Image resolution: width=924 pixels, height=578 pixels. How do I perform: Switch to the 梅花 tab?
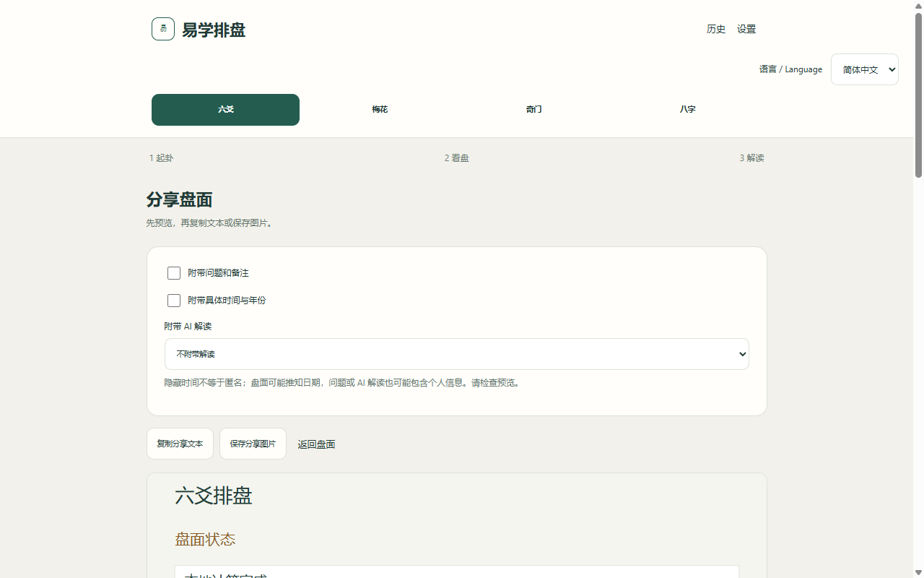tap(380, 110)
